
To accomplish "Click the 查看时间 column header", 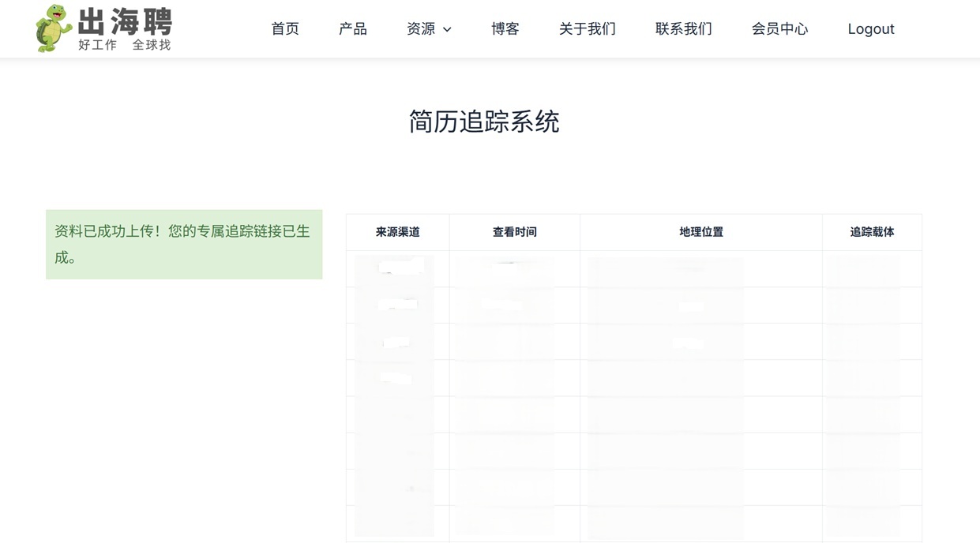I will tap(515, 232).
